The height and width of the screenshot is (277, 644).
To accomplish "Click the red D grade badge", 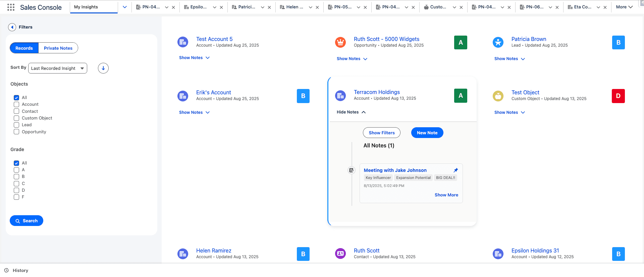I will (x=618, y=96).
